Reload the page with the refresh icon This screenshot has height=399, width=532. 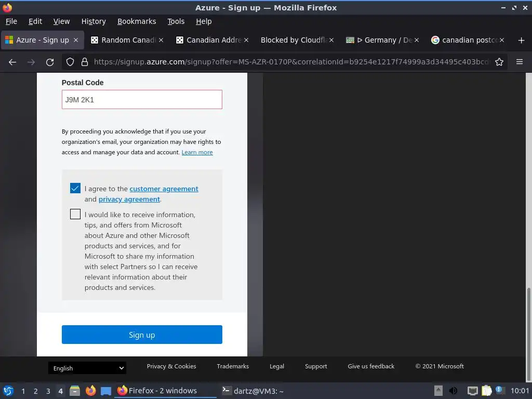click(50, 62)
